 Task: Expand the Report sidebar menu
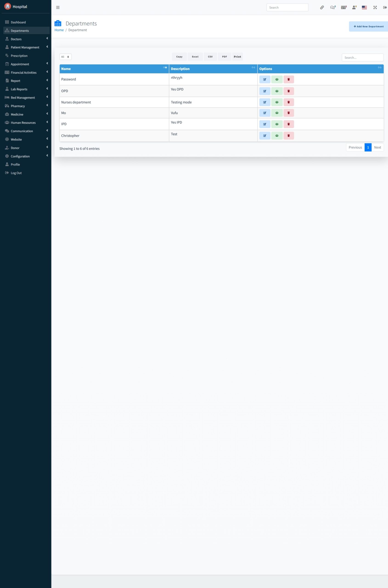(26, 81)
